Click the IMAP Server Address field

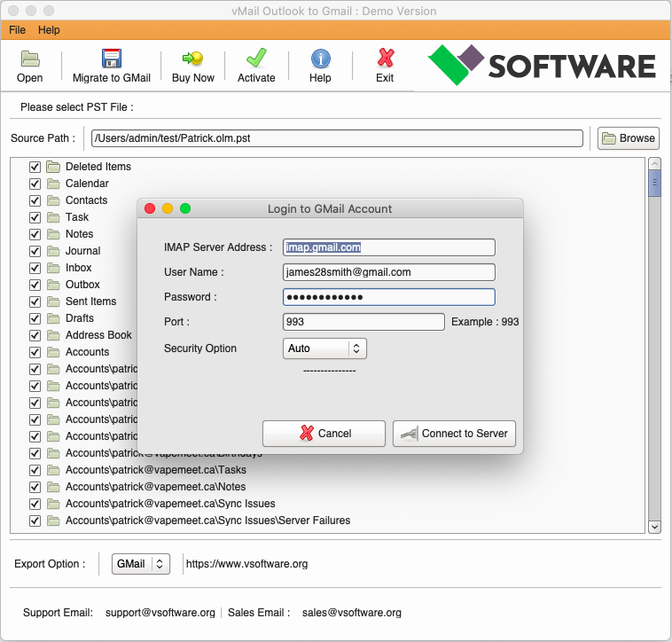(389, 247)
